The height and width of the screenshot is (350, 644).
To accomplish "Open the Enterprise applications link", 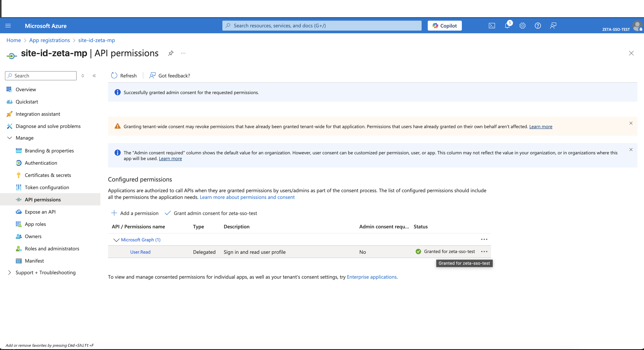I will coord(371,277).
